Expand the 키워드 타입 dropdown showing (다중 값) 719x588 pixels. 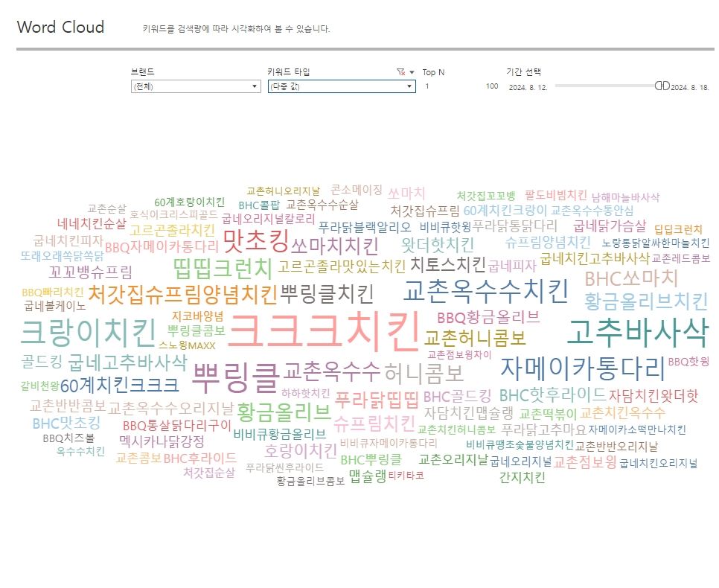pos(342,86)
